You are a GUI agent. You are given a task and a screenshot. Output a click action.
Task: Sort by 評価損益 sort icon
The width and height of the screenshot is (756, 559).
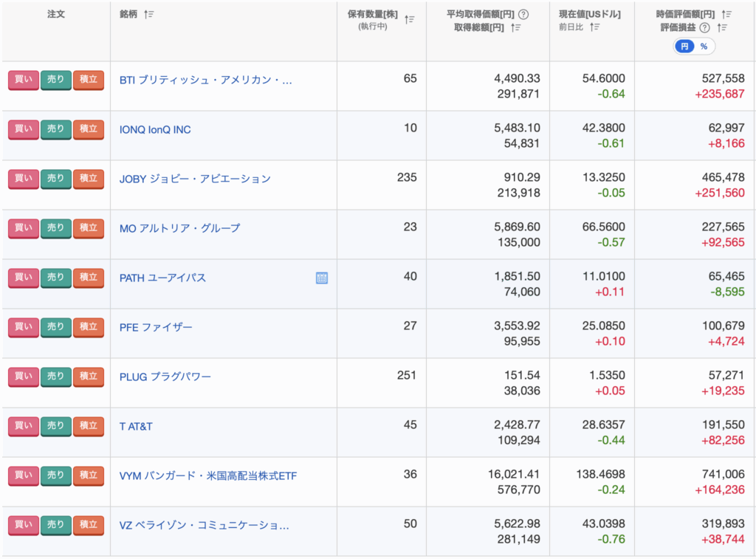[x=722, y=27]
